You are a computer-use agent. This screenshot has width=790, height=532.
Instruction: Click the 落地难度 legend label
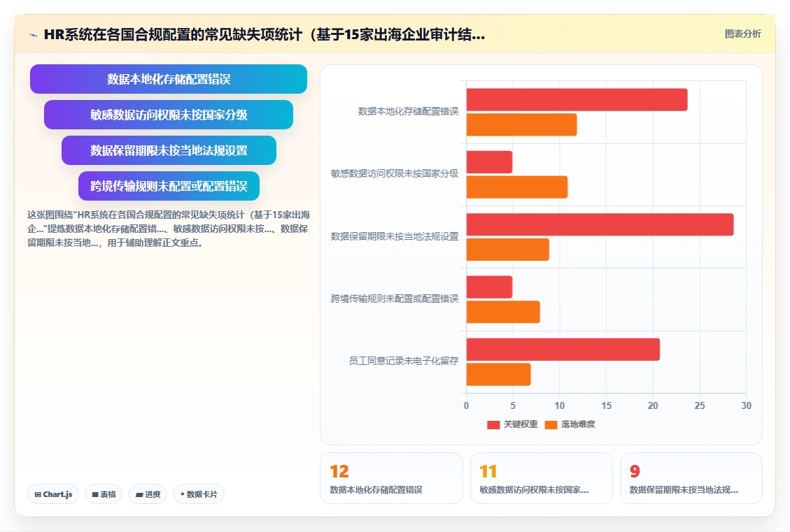point(579,424)
